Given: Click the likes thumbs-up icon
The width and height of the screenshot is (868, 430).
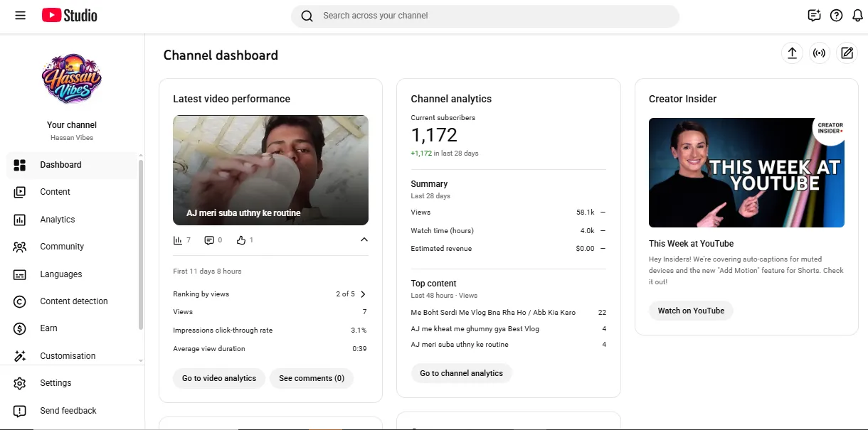Looking at the screenshot, I should pyautogui.click(x=241, y=240).
